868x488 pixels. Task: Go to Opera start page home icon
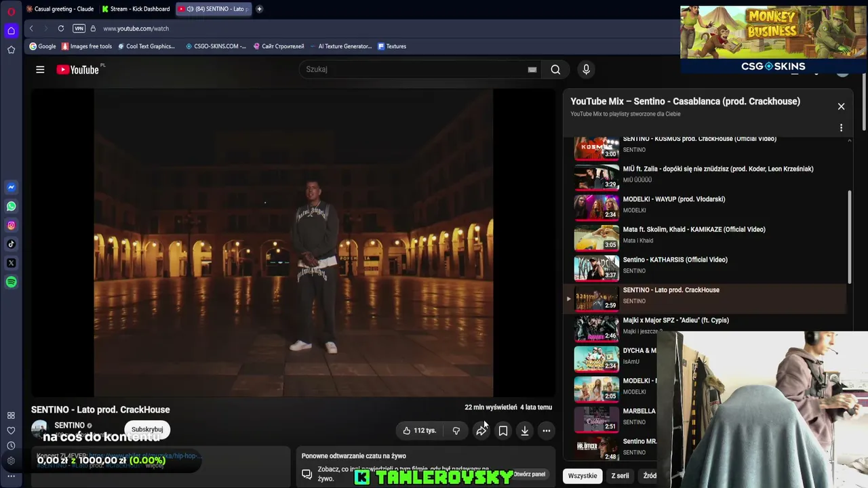(11, 30)
